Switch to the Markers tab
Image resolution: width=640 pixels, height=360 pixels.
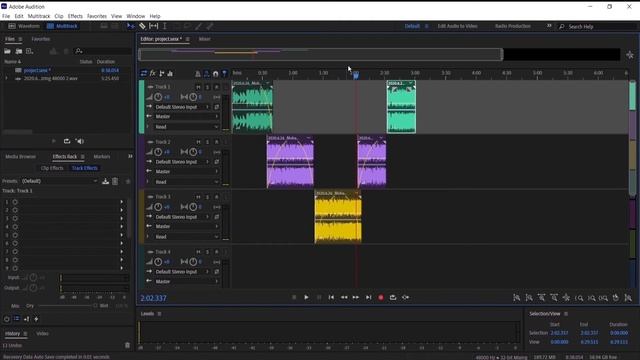tap(102, 157)
